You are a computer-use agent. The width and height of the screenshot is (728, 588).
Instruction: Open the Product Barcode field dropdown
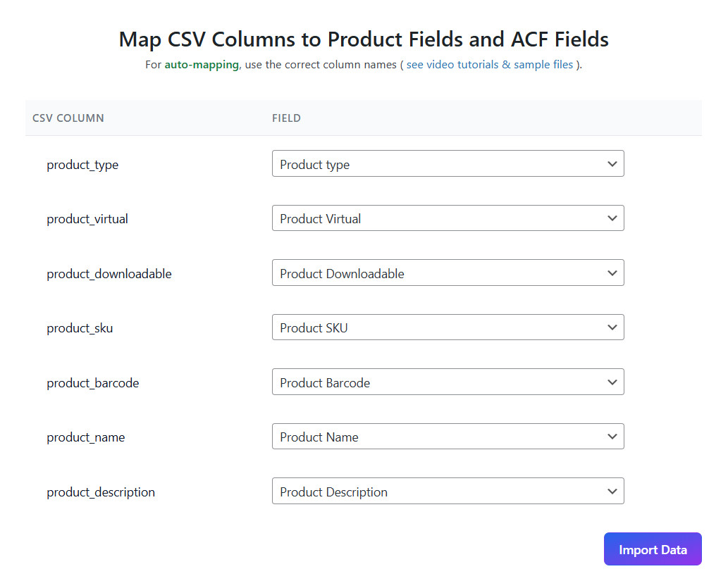(448, 382)
